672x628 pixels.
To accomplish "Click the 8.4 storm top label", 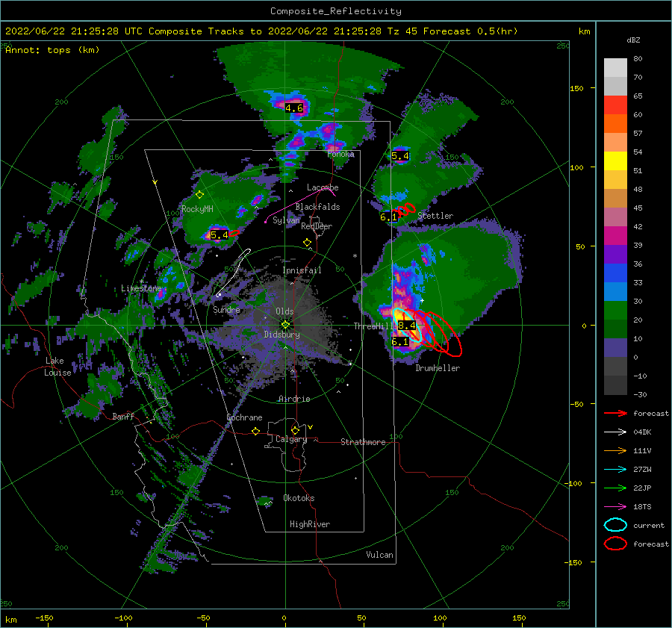I will click(x=407, y=326).
